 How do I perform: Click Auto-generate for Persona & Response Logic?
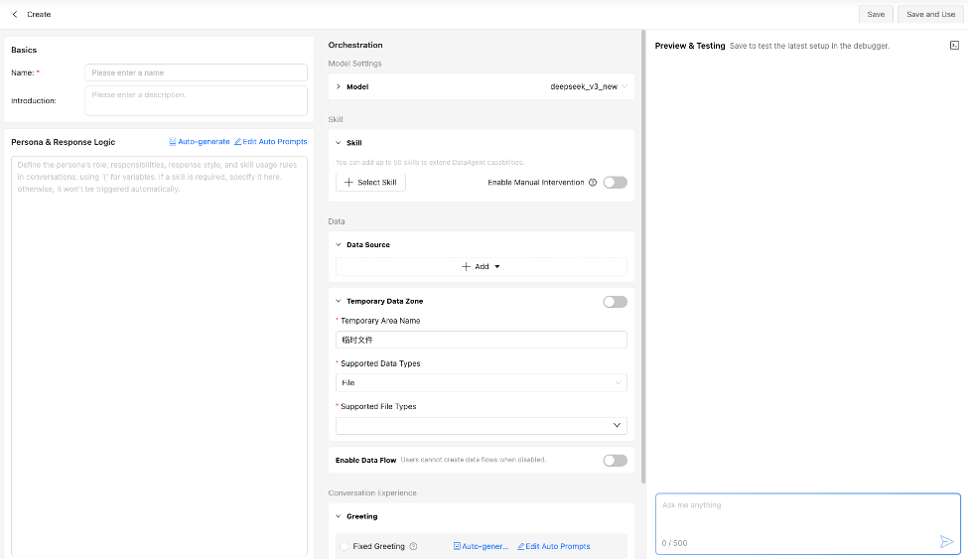[200, 142]
